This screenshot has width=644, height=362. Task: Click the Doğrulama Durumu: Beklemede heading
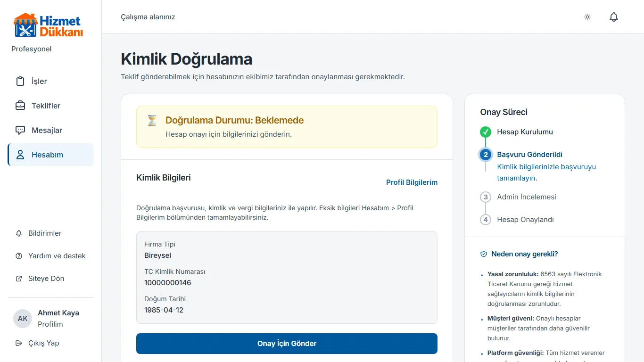point(235,120)
